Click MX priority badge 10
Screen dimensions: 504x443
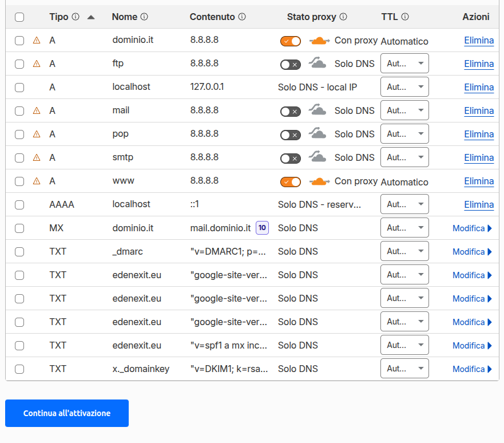262,228
